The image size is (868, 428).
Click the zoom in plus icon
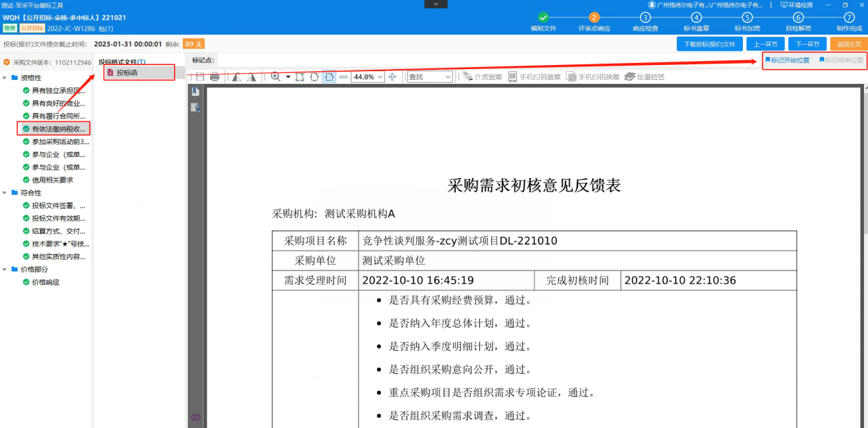pyautogui.click(x=392, y=77)
